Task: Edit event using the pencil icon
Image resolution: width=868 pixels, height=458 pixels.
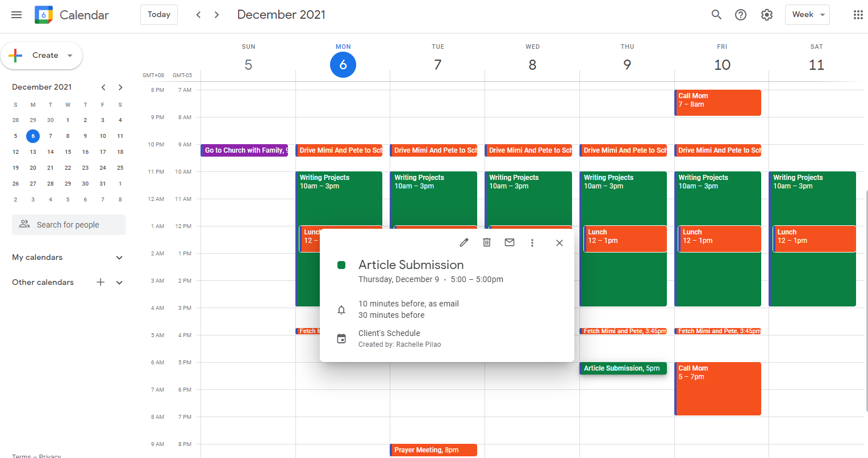Action: click(x=464, y=242)
